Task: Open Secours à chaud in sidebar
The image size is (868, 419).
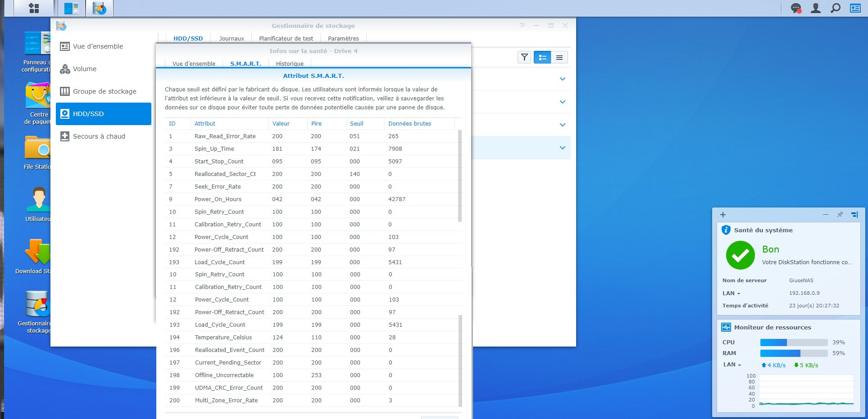Action: point(104,136)
